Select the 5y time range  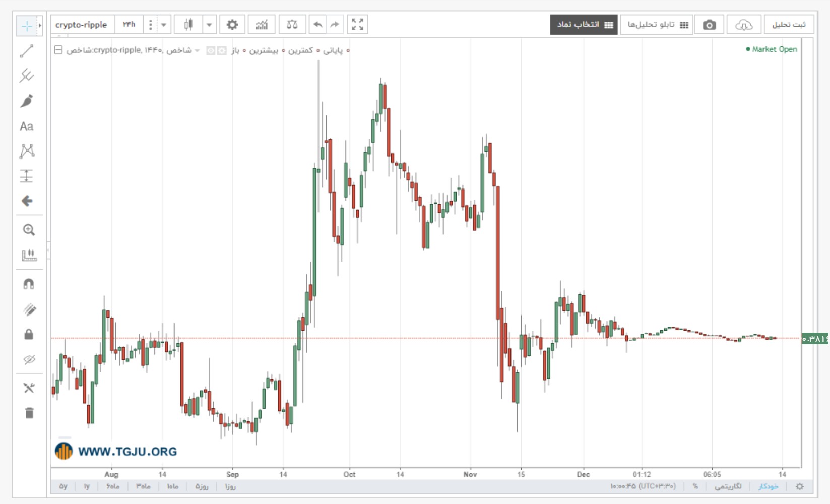click(63, 486)
